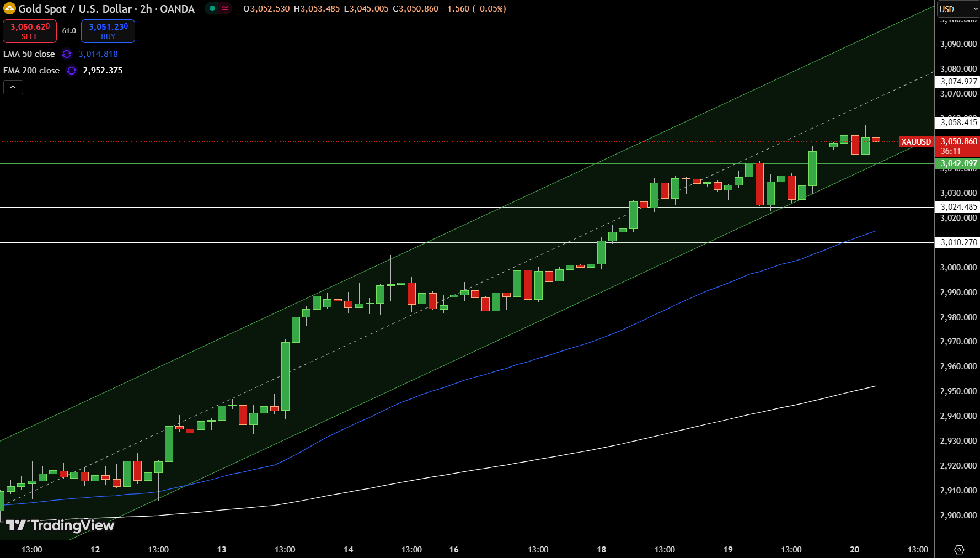Image resolution: width=980 pixels, height=558 pixels.
Task: Click the open price O3,052.530
Action: [266, 9]
